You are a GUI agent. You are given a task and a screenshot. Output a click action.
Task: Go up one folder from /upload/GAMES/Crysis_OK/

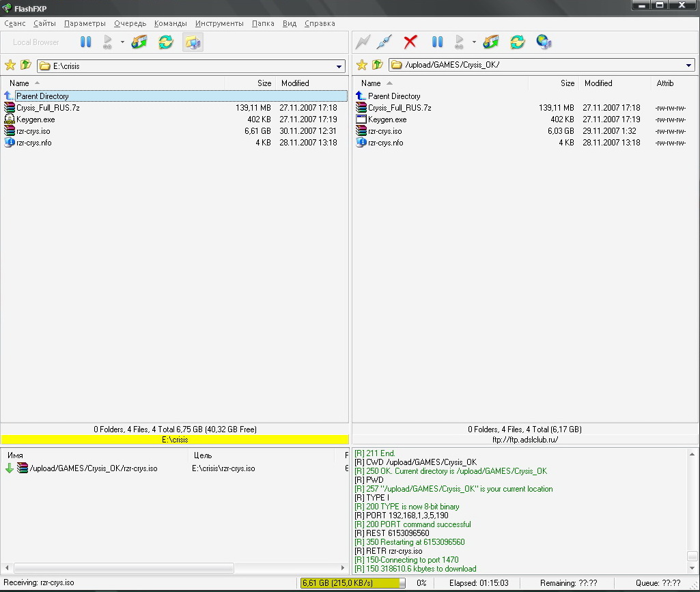pos(378,65)
